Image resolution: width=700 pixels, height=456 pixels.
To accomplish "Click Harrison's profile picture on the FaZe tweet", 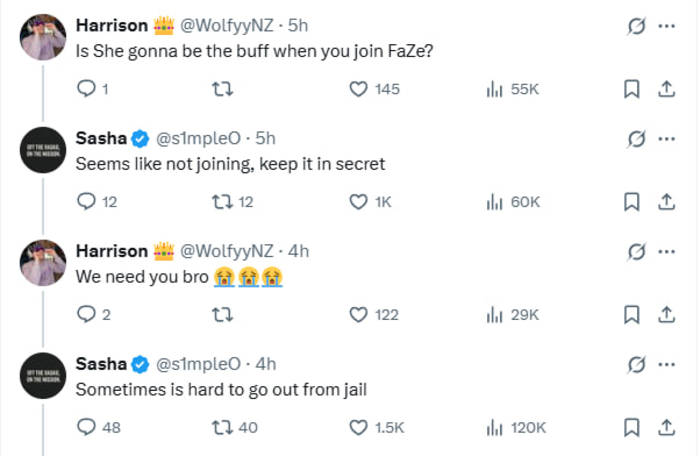I will (44, 38).
